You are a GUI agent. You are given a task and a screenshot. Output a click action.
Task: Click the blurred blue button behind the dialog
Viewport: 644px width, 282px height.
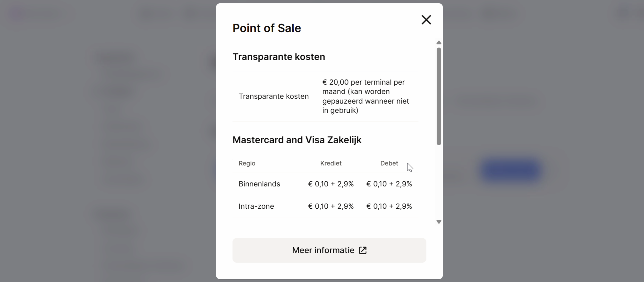510,170
